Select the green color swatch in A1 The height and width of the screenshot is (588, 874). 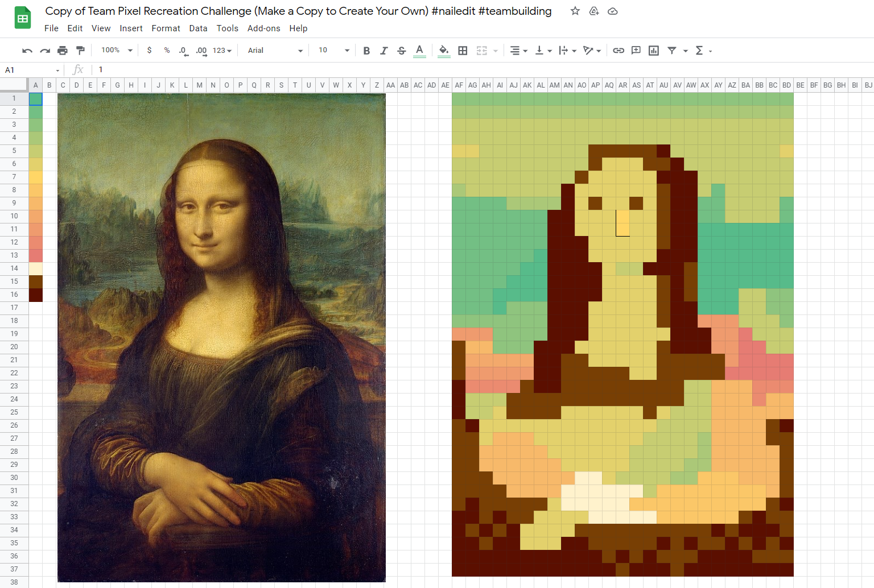[x=35, y=98]
